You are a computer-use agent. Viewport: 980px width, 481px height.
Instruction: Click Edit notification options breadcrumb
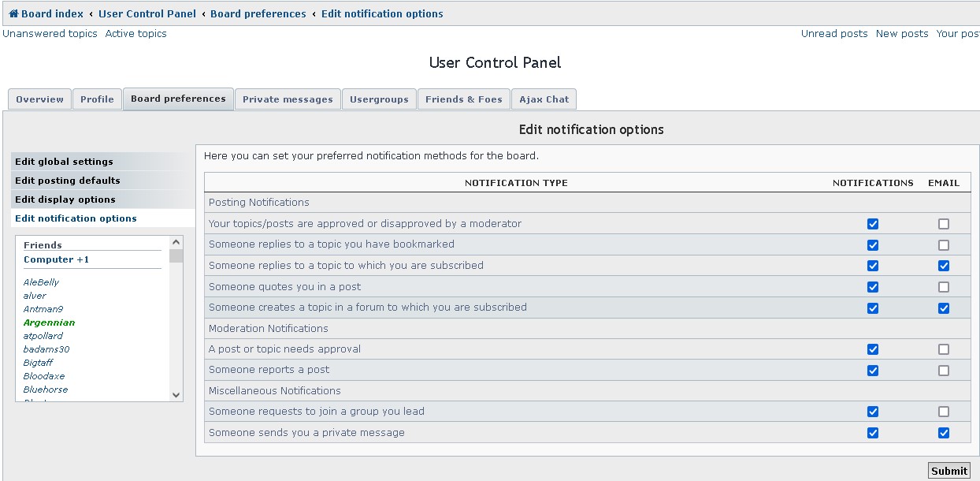point(382,13)
